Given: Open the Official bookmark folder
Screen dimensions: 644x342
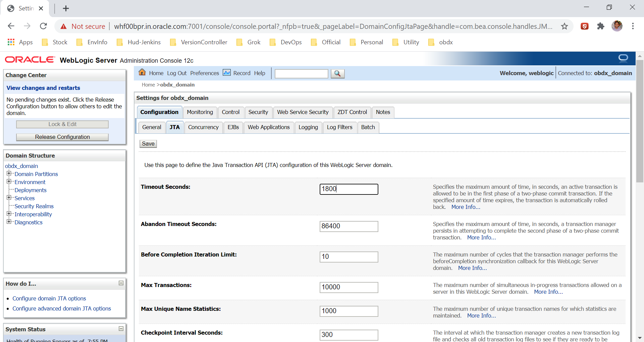Looking at the screenshot, I should coord(326,42).
